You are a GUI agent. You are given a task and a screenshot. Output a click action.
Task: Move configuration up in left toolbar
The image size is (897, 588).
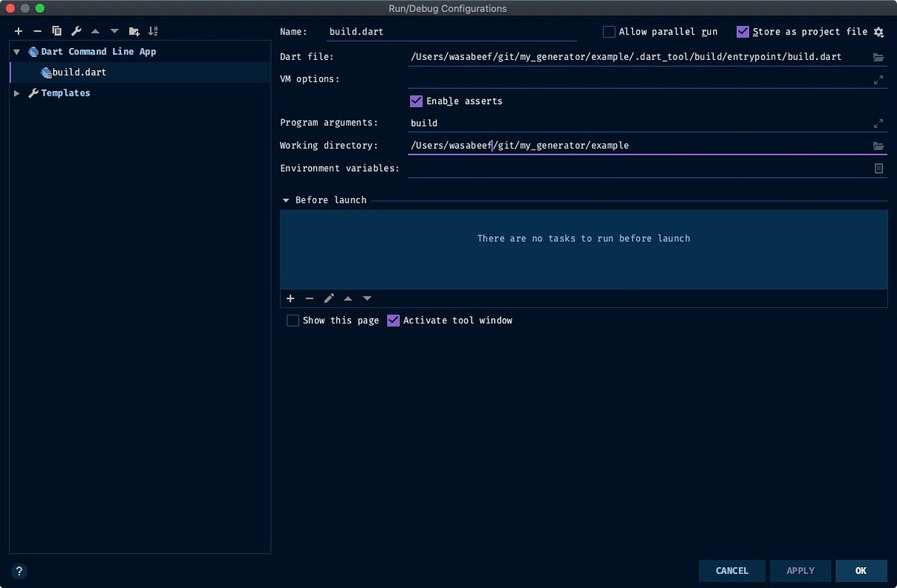(x=95, y=31)
